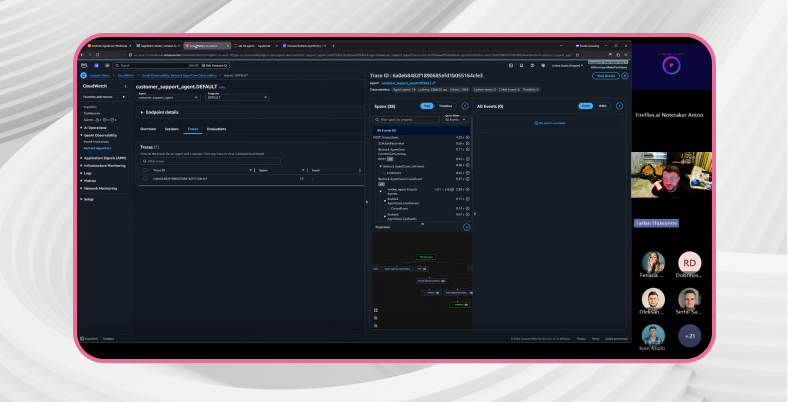Open the Agent dropdown customer_support_agent
This screenshot has height=402, width=788.
(168, 97)
